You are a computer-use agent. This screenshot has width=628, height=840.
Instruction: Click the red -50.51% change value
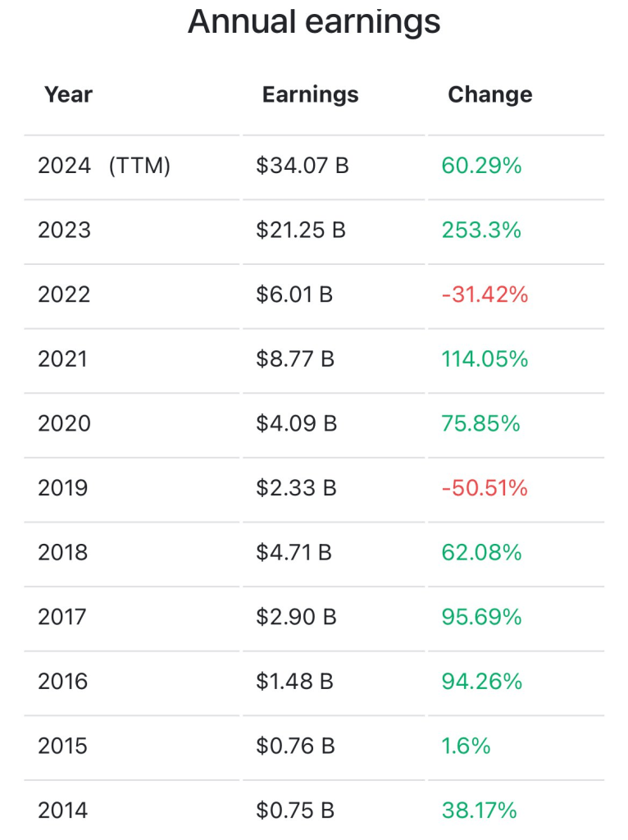[x=485, y=488]
